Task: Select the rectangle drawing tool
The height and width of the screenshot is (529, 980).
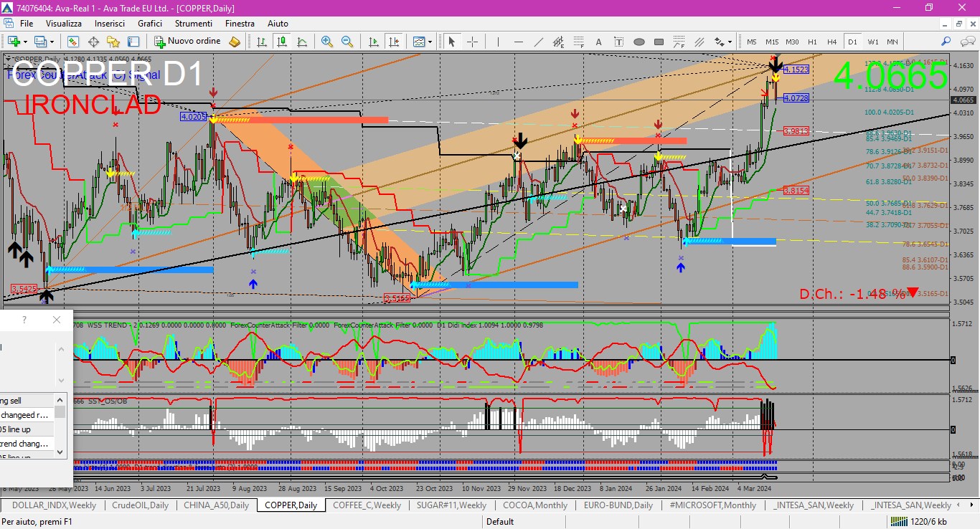Action: (659, 42)
